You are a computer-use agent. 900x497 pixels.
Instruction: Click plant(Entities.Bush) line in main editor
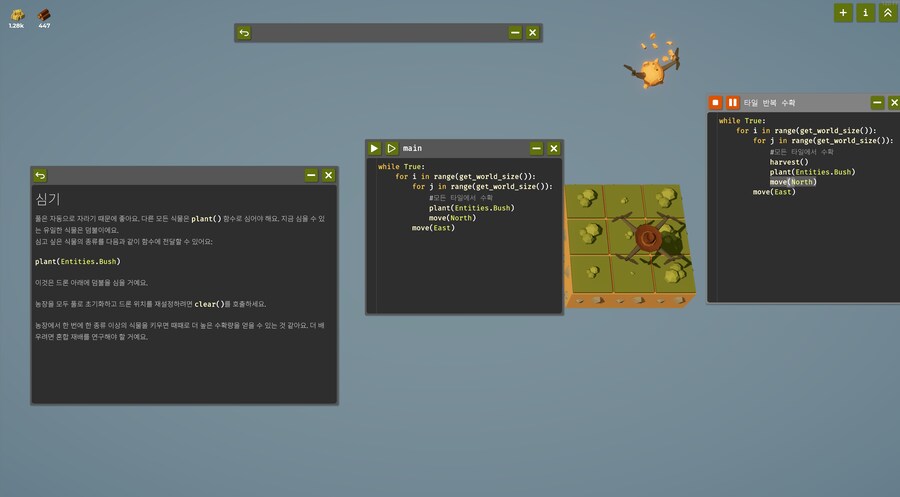click(471, 208)
